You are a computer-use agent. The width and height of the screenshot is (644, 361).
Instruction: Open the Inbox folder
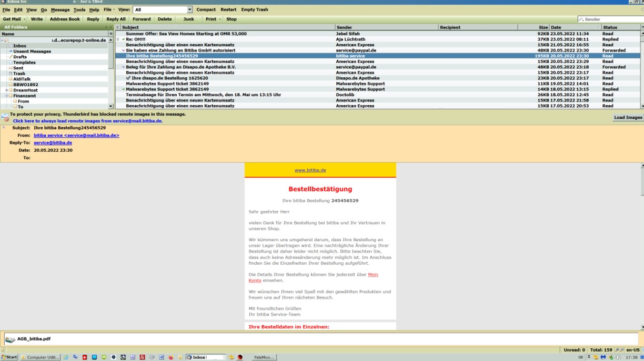[19, 46]
